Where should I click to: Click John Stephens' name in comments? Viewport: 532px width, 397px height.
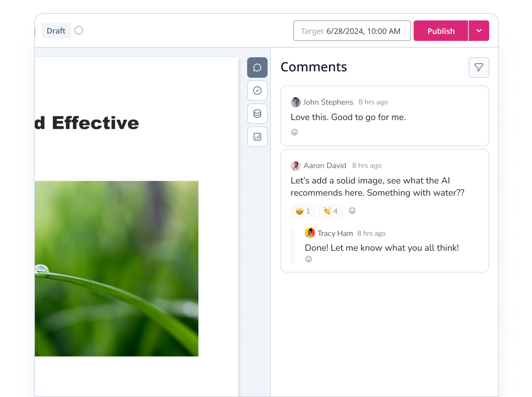click(x=328, y=102)
